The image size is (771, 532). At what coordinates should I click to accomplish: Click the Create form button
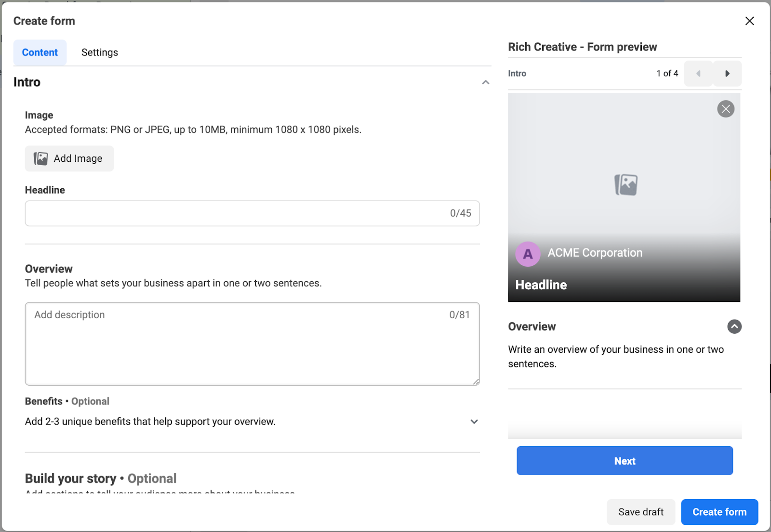click(719, 512)
